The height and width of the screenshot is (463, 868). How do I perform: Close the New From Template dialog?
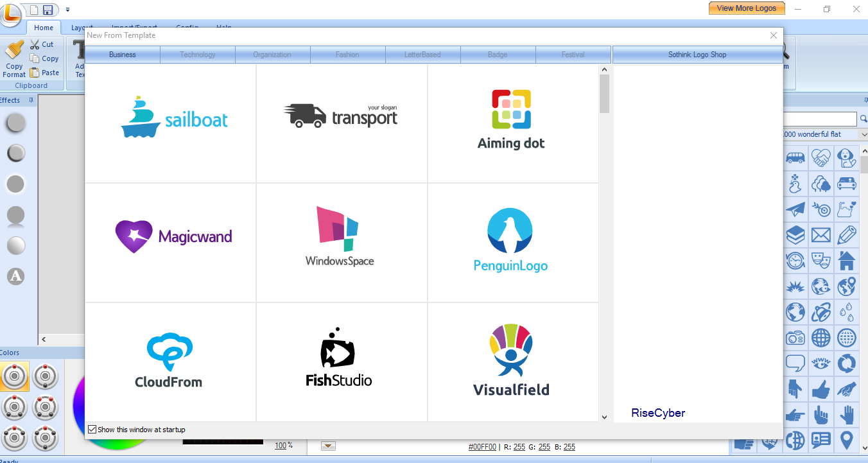pyautogui.click(x=774, y=35)
